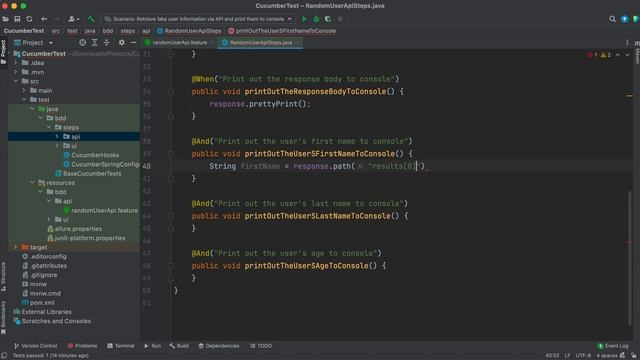
Task: Open Dependencies tool window
Action: (219, 346)
